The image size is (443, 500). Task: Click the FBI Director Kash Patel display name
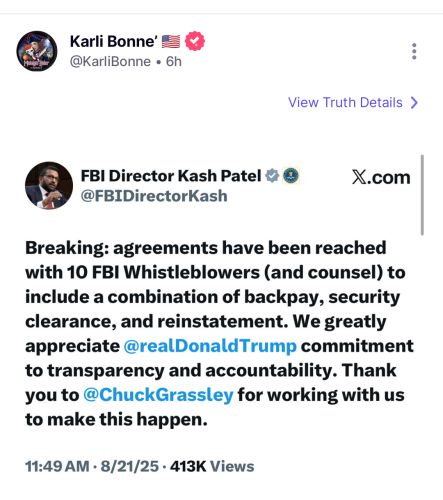coord(171,176)
